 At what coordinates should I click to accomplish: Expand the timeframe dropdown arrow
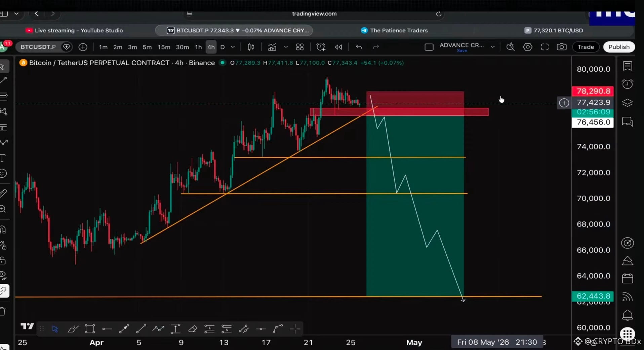(233, 47)
